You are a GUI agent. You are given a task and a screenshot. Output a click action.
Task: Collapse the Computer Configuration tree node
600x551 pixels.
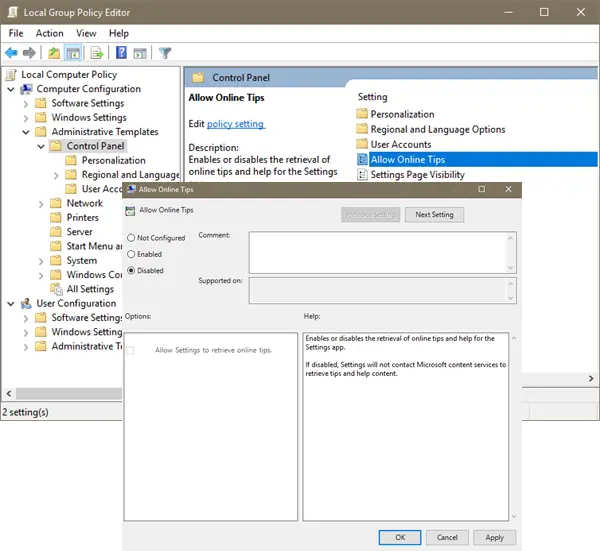[11, 89]
